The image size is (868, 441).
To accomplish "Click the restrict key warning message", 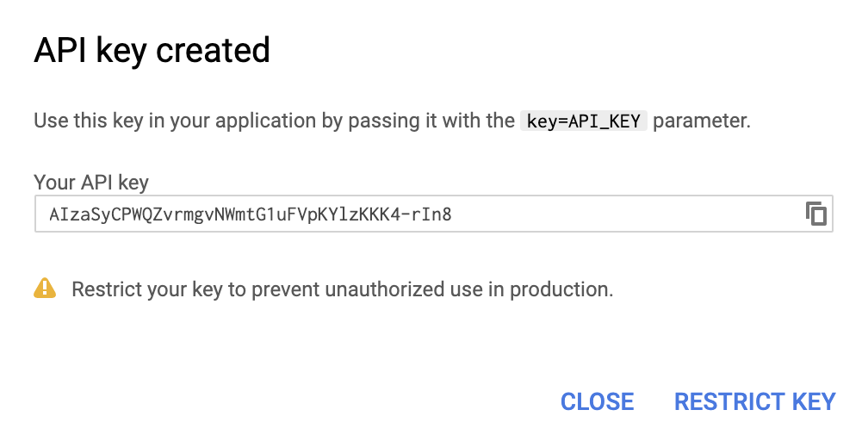I will (342, 289).
